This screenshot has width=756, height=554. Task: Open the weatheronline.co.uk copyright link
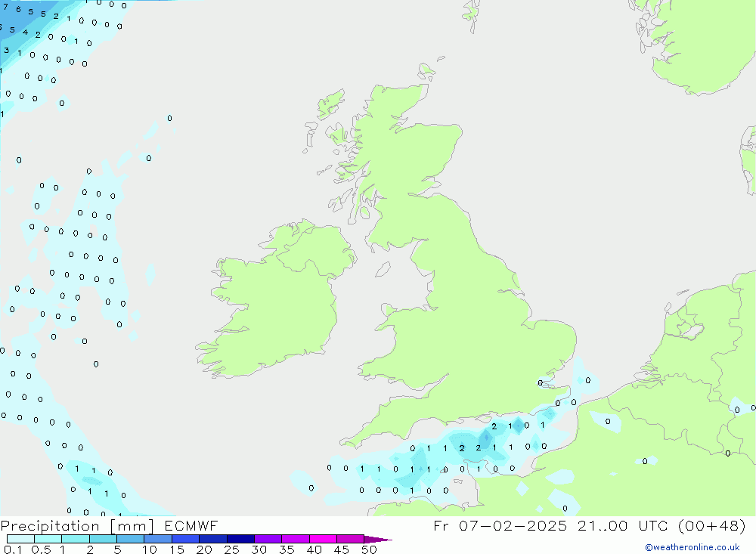[x=692, y=547]
